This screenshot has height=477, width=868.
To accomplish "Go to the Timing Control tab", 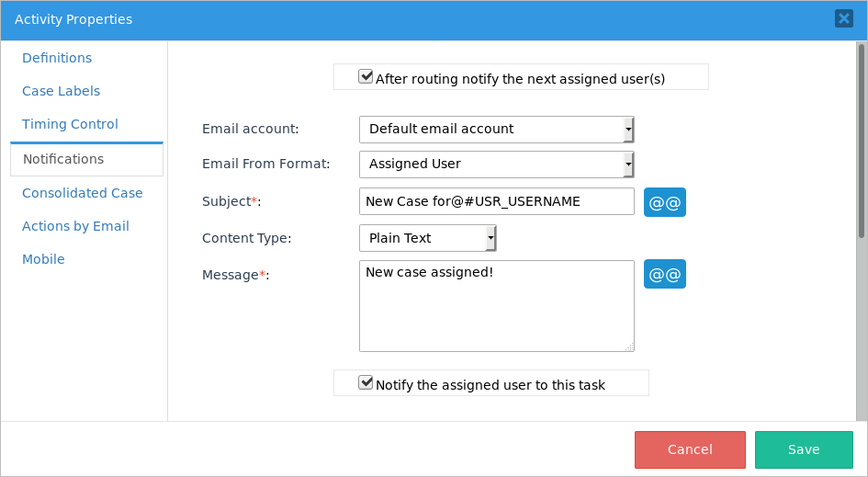I will tap(70, 124).
